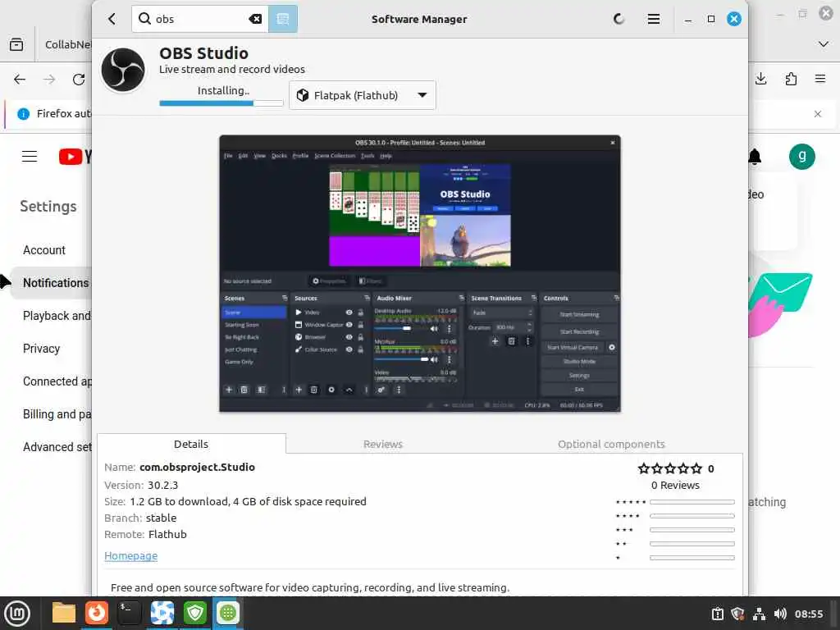Image resolution: width=840 pixels, height=630 pixels.
Task: Switch to the Details tab
Action: coord(191,444)
